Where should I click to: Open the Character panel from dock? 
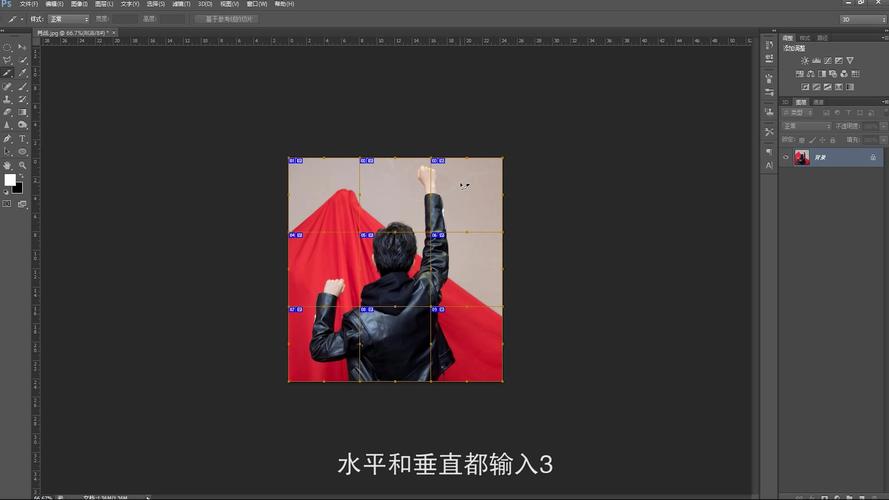pos(769,166)
